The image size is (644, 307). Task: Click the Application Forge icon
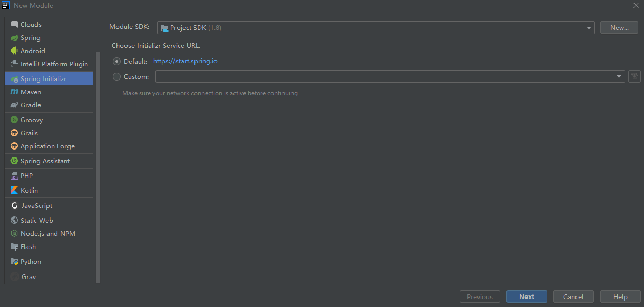click(14, 146)
